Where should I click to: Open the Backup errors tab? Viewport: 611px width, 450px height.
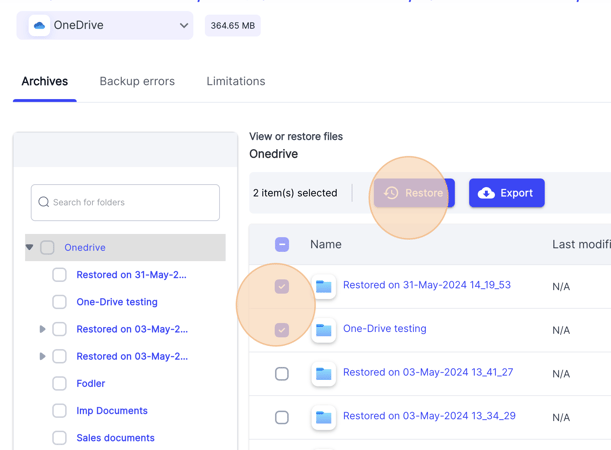tap(137, 81)
